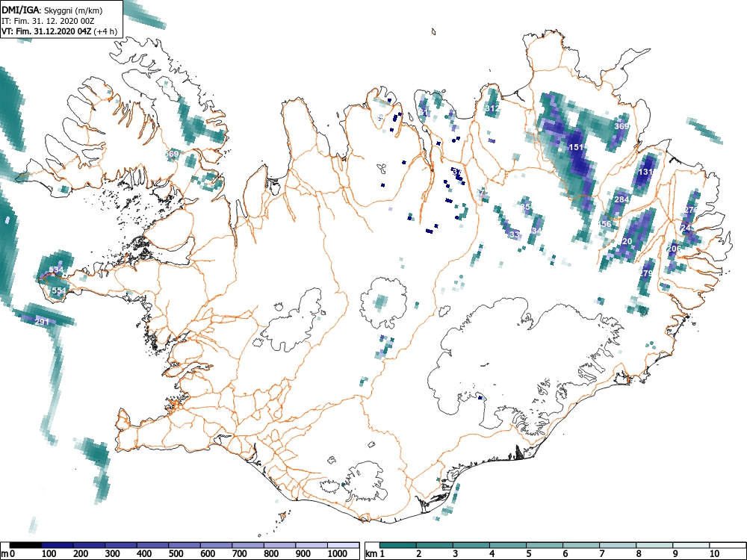The image size is (747, 560).
Task: Click the "m 0" legend unit label
Action: point(8,554)
